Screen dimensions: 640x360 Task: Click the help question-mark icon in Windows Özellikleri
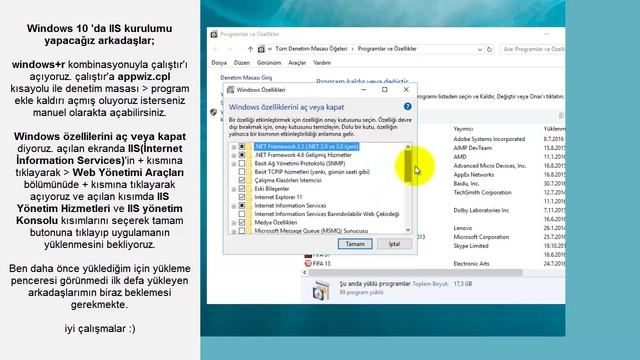pyautogui.click(x=407, y=107)
